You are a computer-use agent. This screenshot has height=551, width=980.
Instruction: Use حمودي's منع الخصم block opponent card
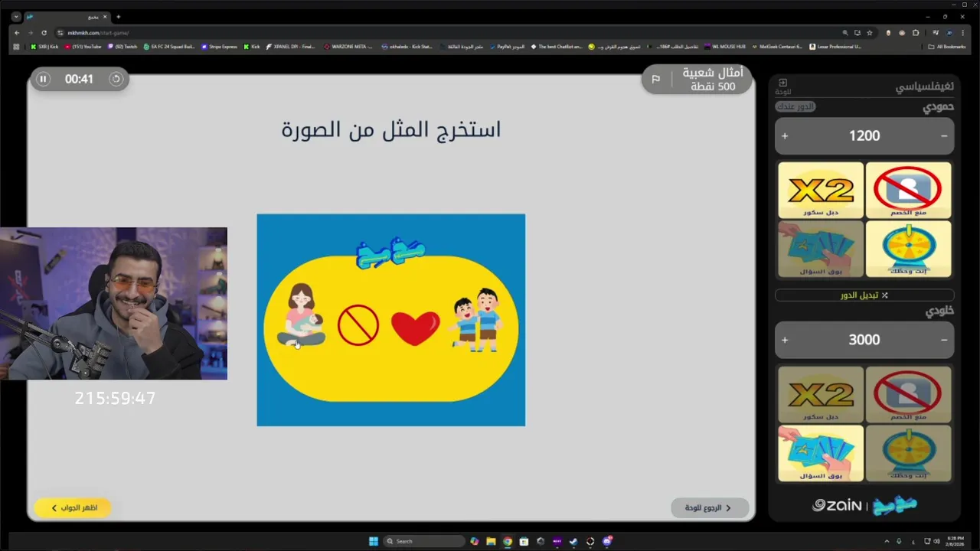(x=908, y=190)
